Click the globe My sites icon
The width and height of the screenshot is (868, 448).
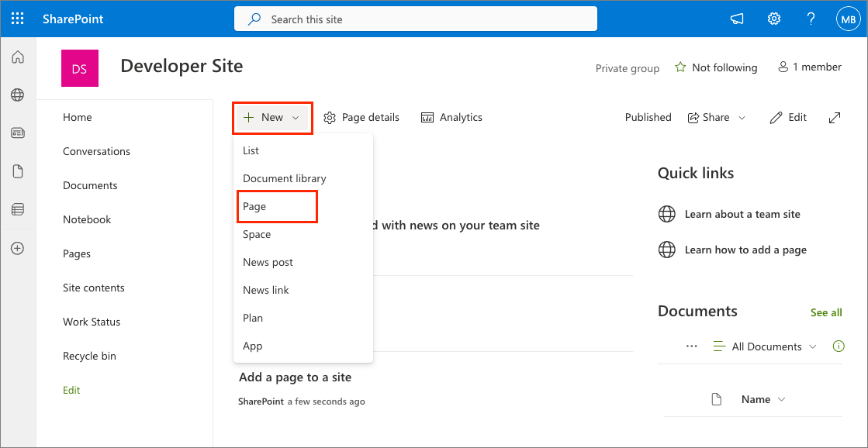pyautogui.click(x=18, y=95)
